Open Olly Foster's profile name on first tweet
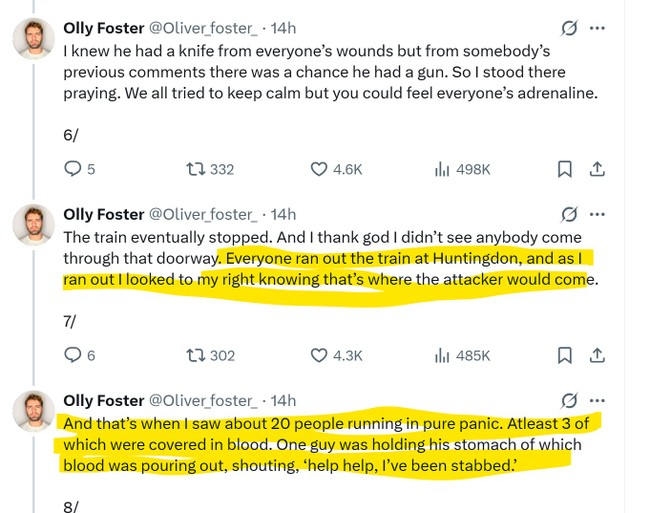 [x=103, y=28]
